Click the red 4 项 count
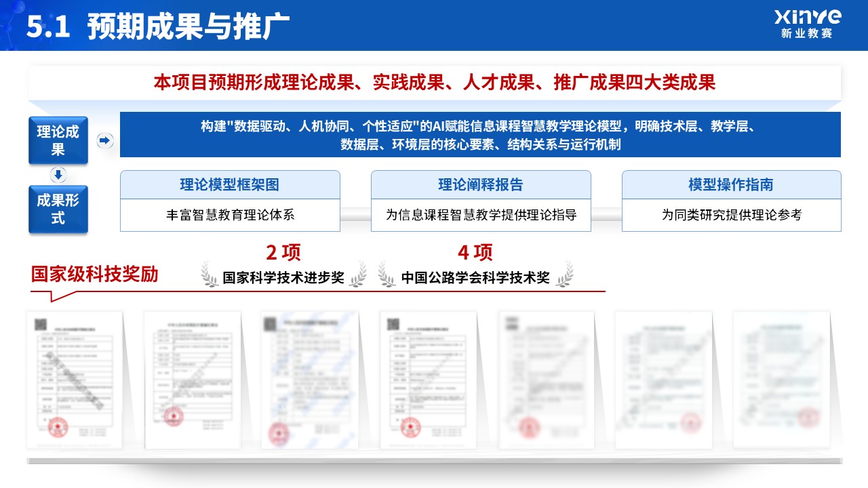 475,253
